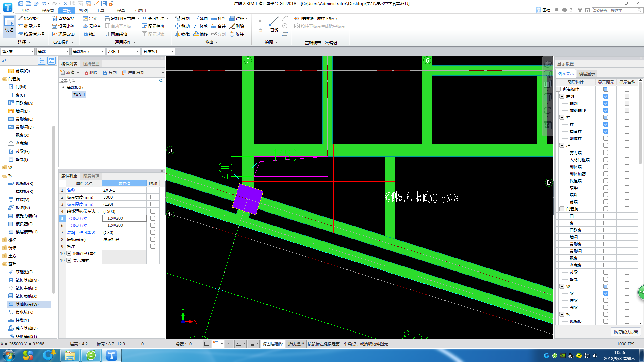Click 恢复默认设置 button
Image resolution: width=644 pixels, height=362 pixels.
pos(626,332)
